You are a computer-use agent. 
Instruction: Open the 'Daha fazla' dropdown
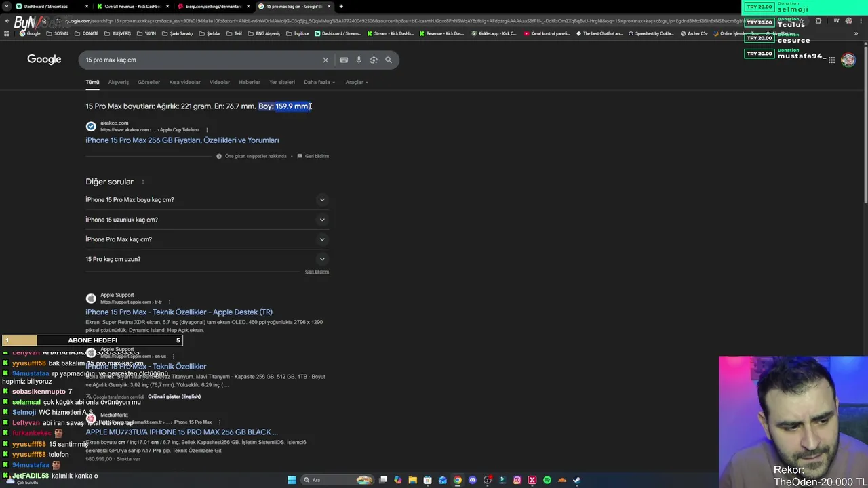pos(319,82)
